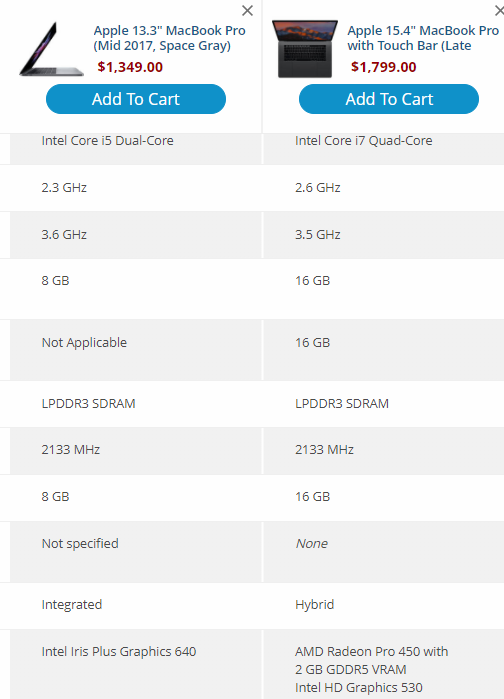
Task: Click the italic None value cell
Action: (x=384, y=552)
